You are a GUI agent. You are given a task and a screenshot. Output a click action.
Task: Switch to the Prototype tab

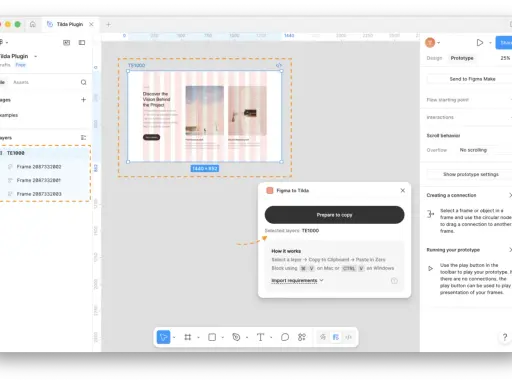pos(462,58)
